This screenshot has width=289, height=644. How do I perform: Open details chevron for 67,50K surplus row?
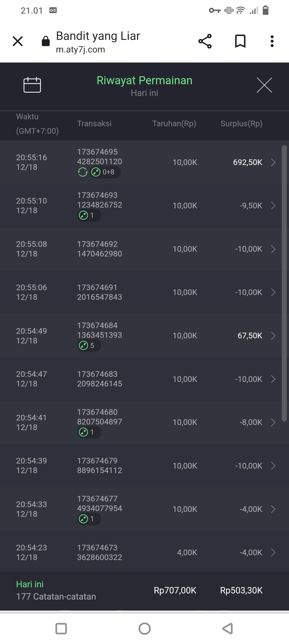[x=273, y=336]
